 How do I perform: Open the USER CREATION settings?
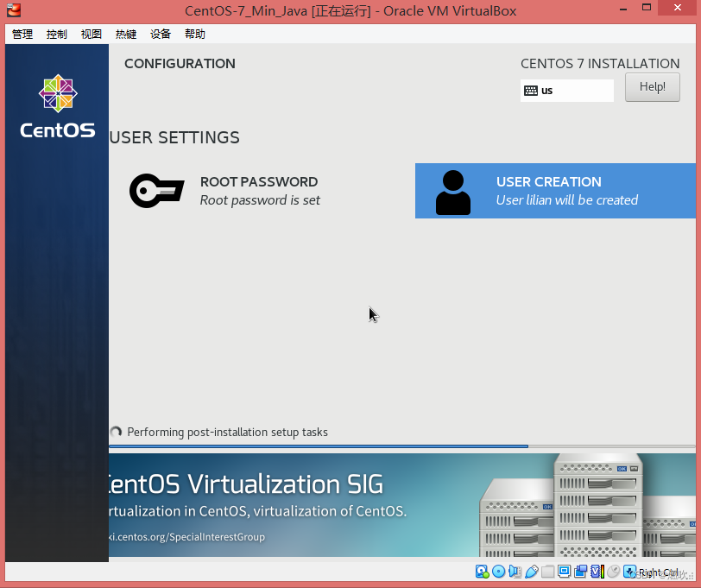tap(555, 191)
